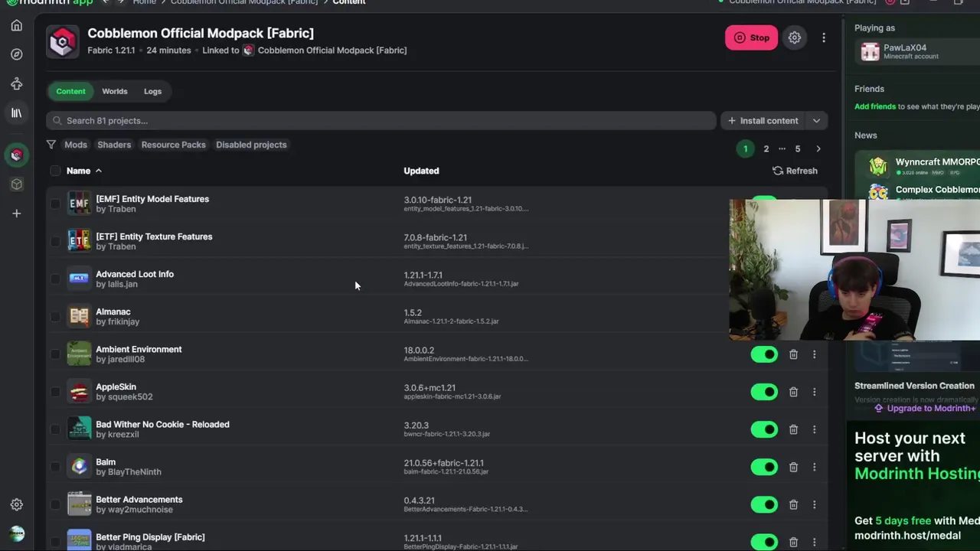Open the settings gear in bottom sidebar

pos(16,505)
